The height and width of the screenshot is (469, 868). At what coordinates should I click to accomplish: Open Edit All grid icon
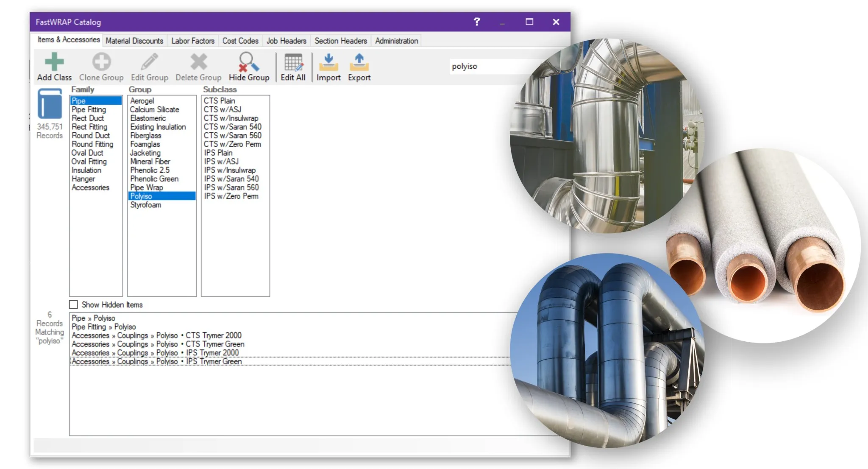click(293, 62)
